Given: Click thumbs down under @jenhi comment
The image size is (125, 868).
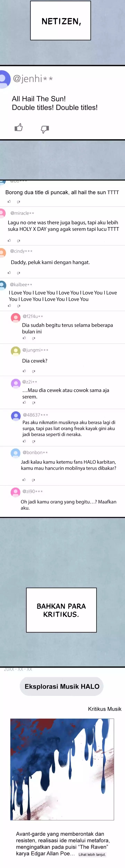Looking at the screenshot, I should (45, 129).
